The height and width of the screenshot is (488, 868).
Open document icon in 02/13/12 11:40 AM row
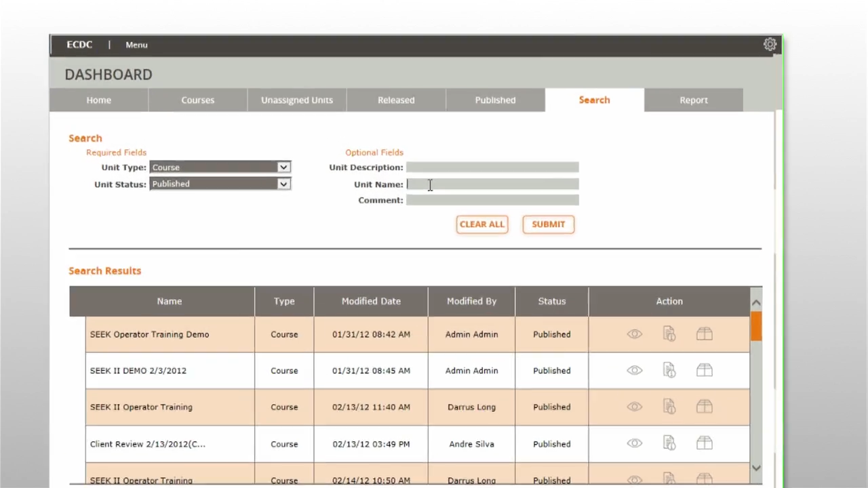(x=669, y=407)
